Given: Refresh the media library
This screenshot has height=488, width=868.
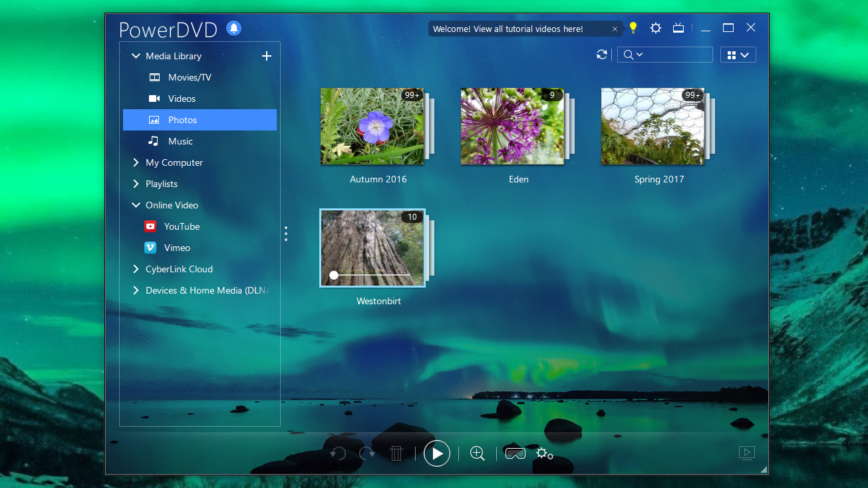Looking at the screenshot, I should (602, 55).
